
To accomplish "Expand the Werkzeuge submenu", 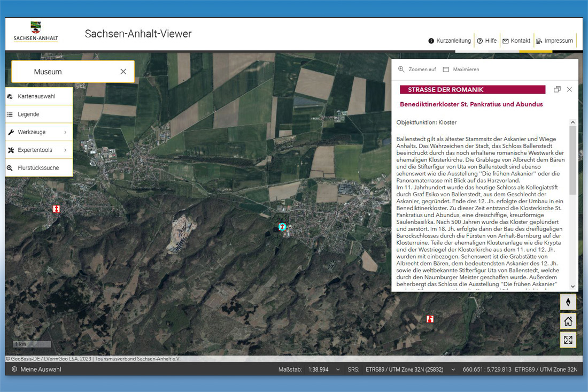I will click(x=39, y=132).
